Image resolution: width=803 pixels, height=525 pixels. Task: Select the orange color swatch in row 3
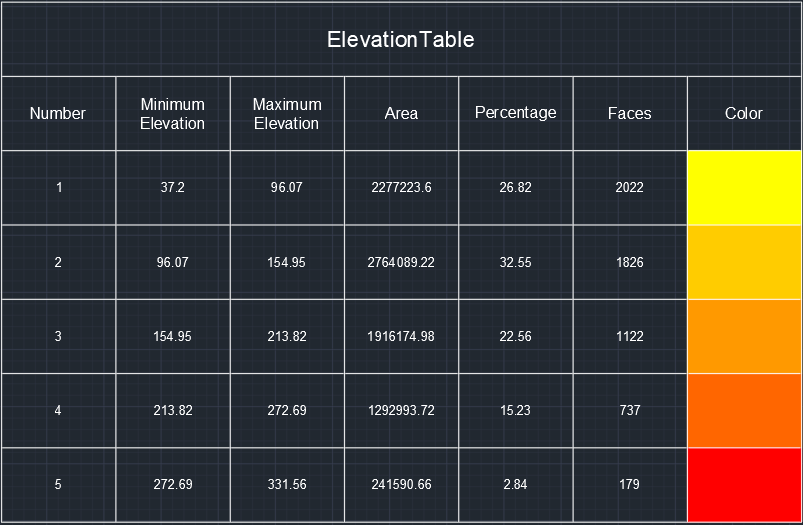[744, 337]
